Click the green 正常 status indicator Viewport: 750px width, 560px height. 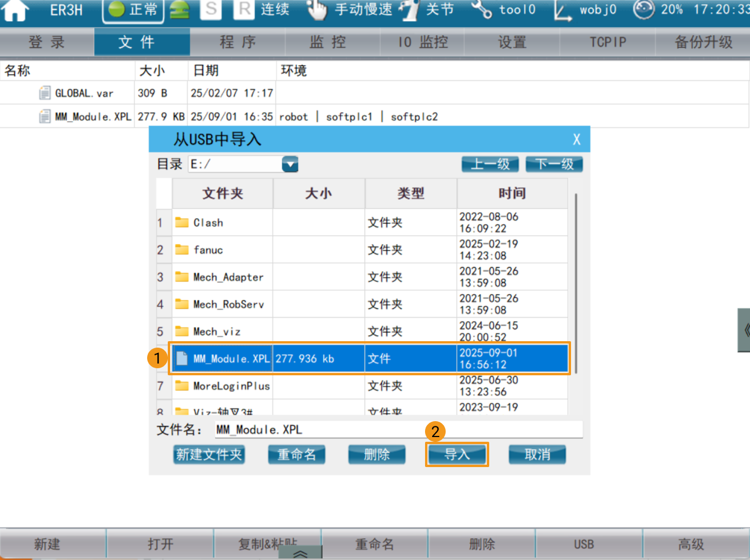click(133, 11)
